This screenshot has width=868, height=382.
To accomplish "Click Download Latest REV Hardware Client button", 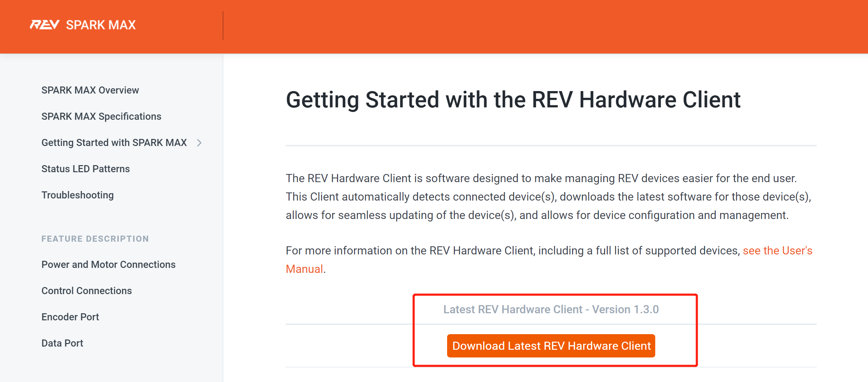I will 551,346.
